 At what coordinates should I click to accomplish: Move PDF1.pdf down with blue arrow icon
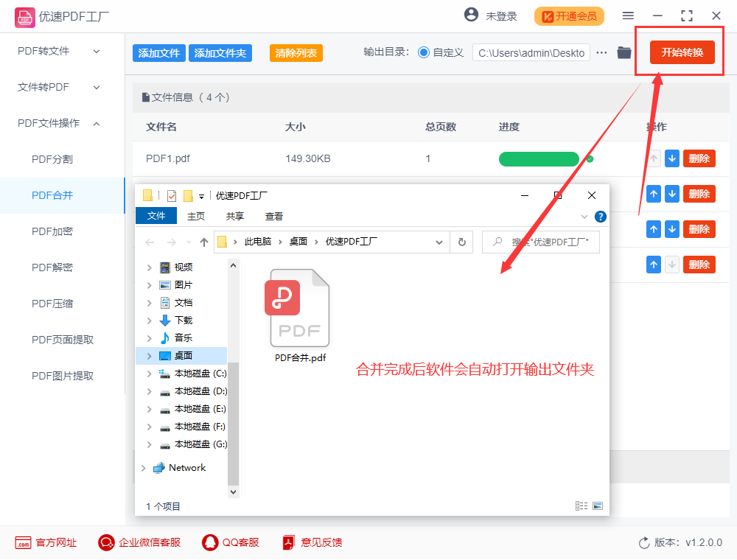point(671,158)
